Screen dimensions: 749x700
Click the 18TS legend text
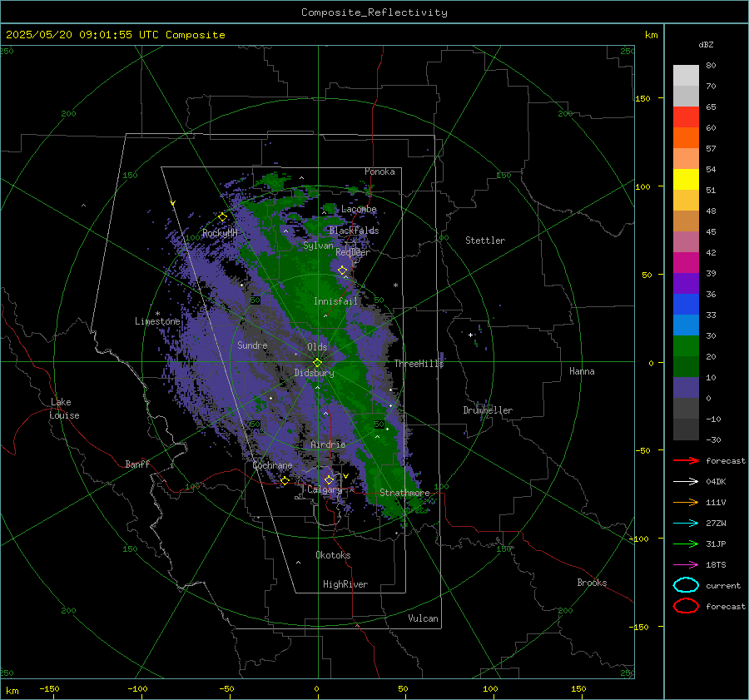716,565
